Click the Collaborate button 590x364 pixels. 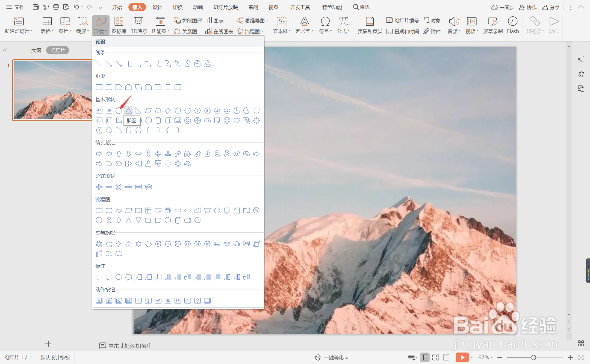pyautogui.click(x=528, y=7)
